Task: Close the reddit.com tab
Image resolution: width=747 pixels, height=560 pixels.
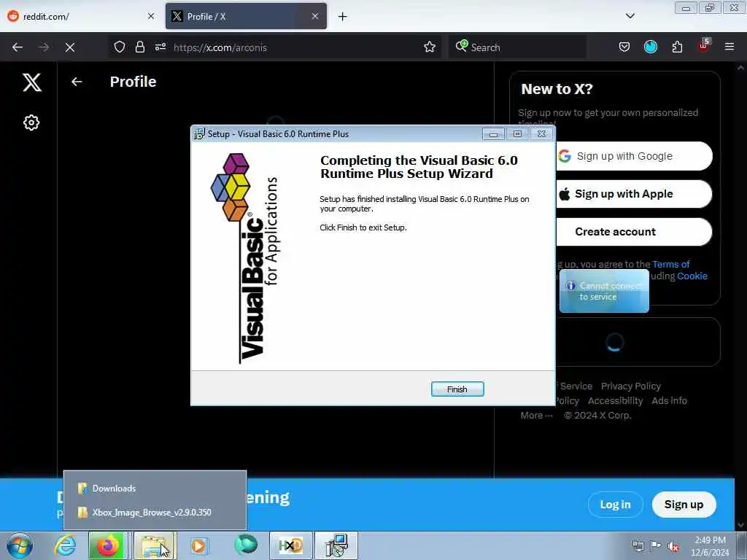Action: tap(150, 16)
